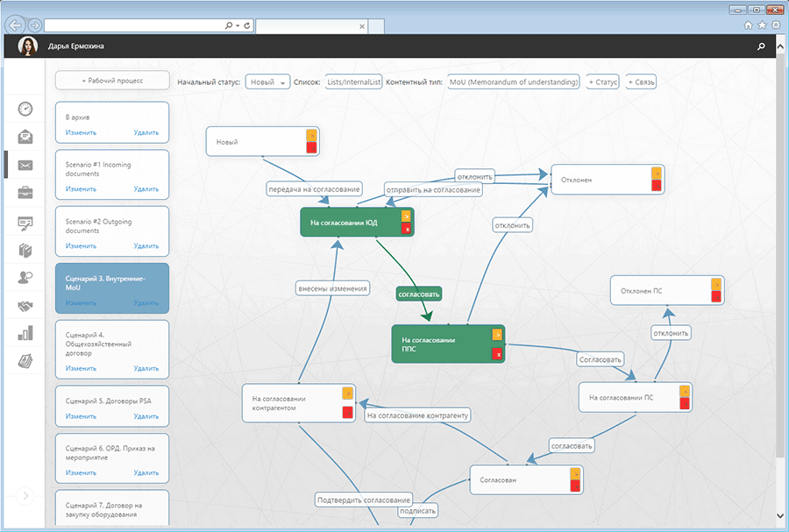Open the browser address bar dropdown arrow

point(238,25)
